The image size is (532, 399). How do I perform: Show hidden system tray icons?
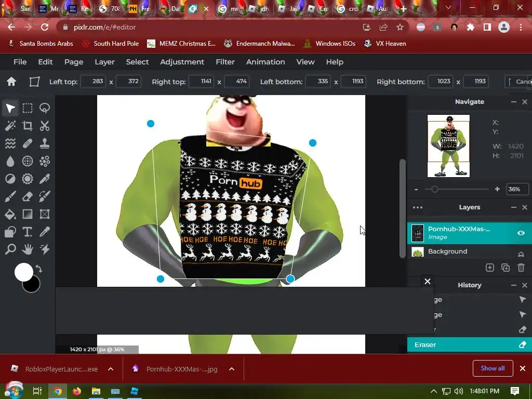(x=434, y=391)
